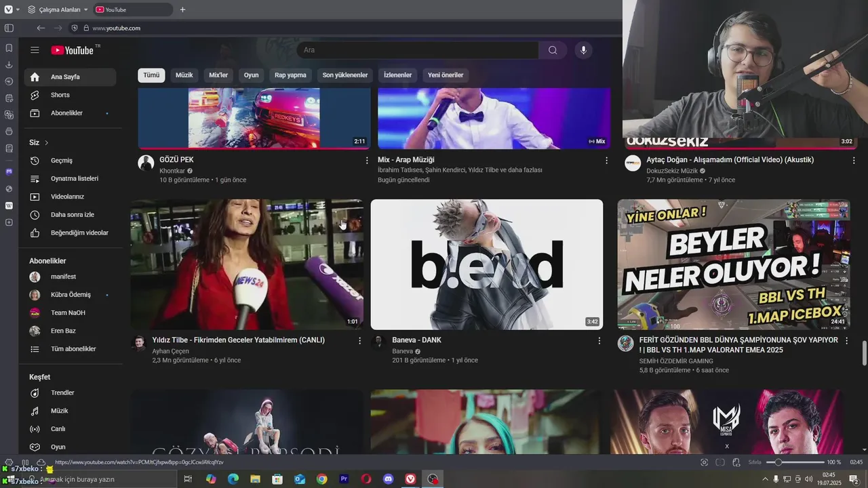Play the Yıldız Tilbe interview thumbnail
Image resolution: width=868 pixels, height=488 pixels.
pos(247,264)
